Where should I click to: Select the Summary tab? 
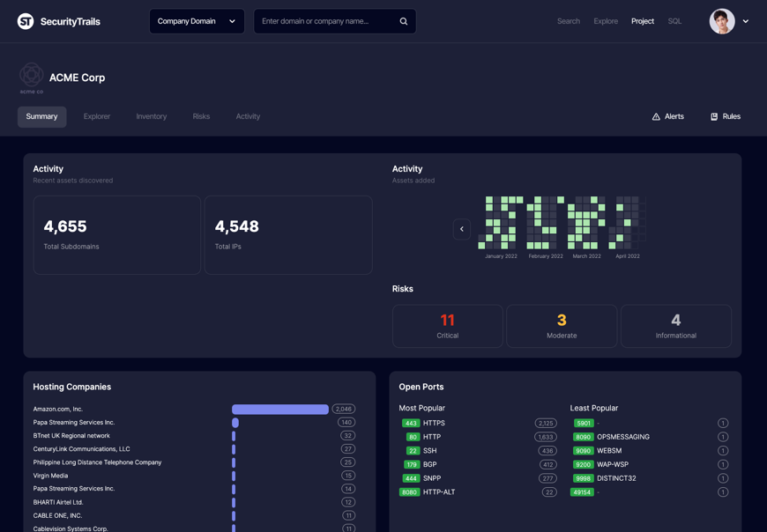(x=41, y=116)
